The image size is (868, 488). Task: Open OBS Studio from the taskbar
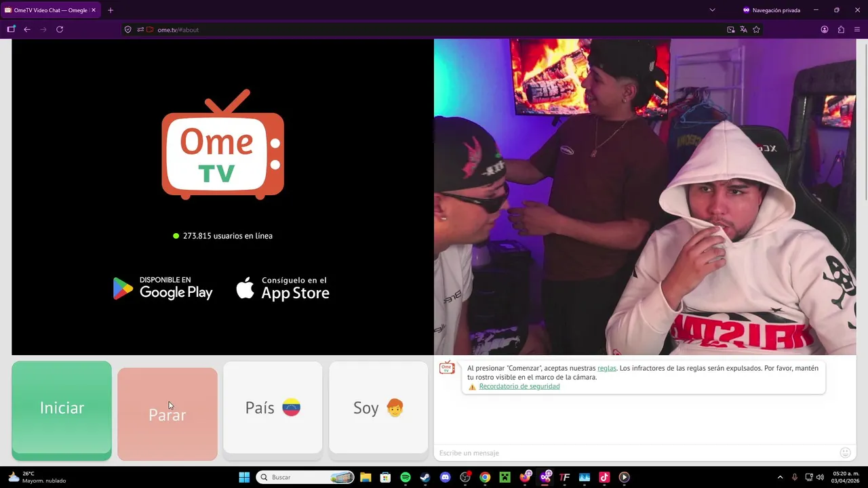[x=465, y=477]
